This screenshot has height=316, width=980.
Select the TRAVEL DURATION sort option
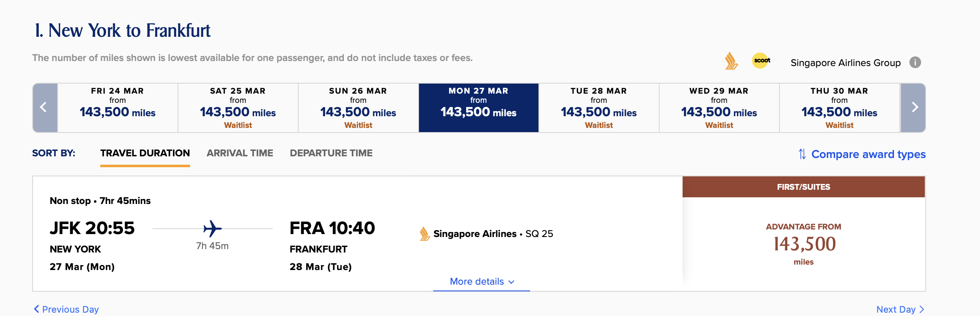tap(145, 153)
